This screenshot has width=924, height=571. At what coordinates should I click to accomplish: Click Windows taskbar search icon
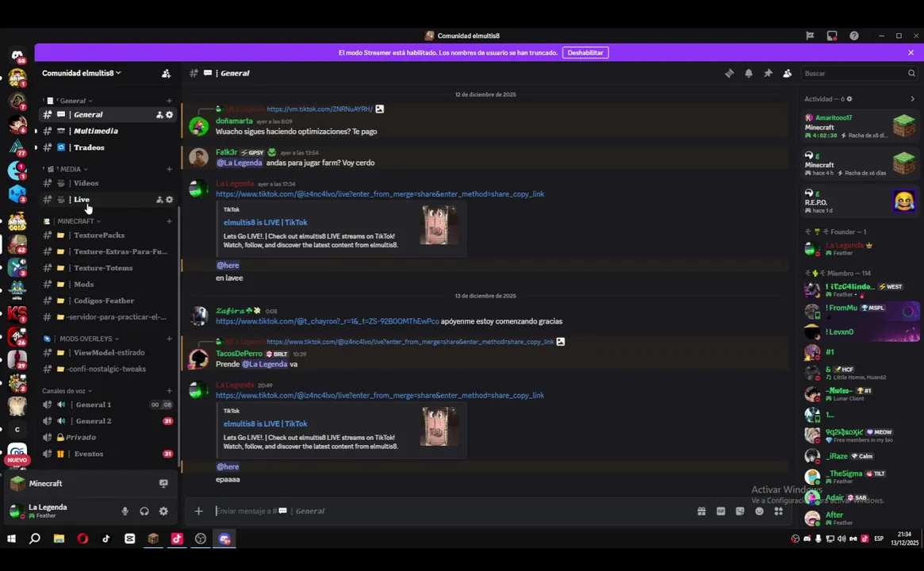pos(35,538)
